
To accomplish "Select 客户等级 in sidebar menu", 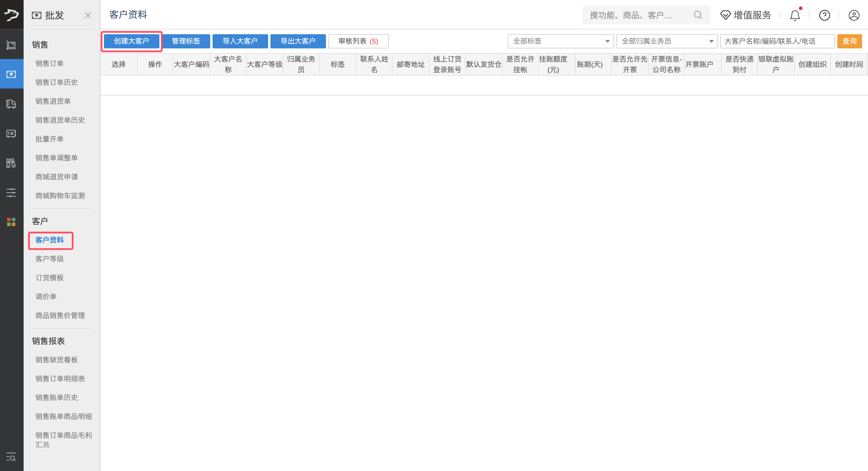I will point(50,259).
